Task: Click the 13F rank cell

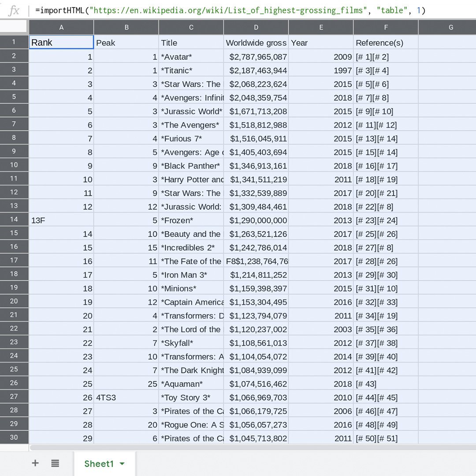Action: point(61,220)
